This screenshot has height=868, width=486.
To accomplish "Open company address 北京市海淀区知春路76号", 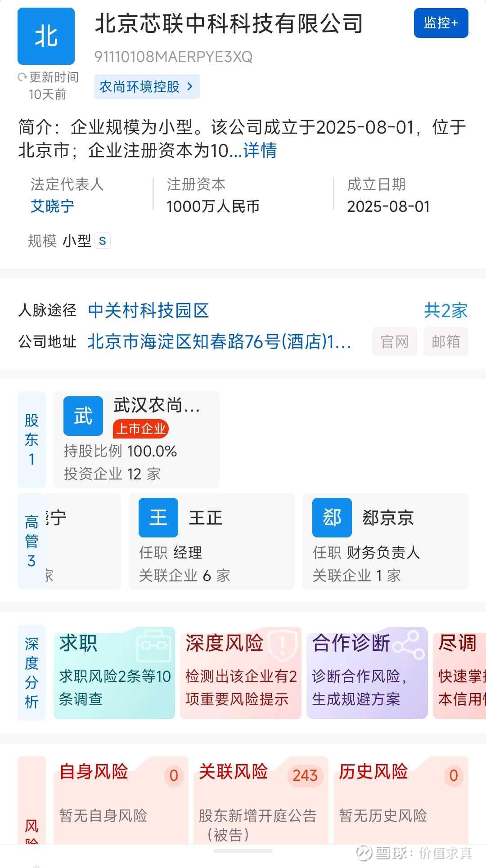I will 219,342.
